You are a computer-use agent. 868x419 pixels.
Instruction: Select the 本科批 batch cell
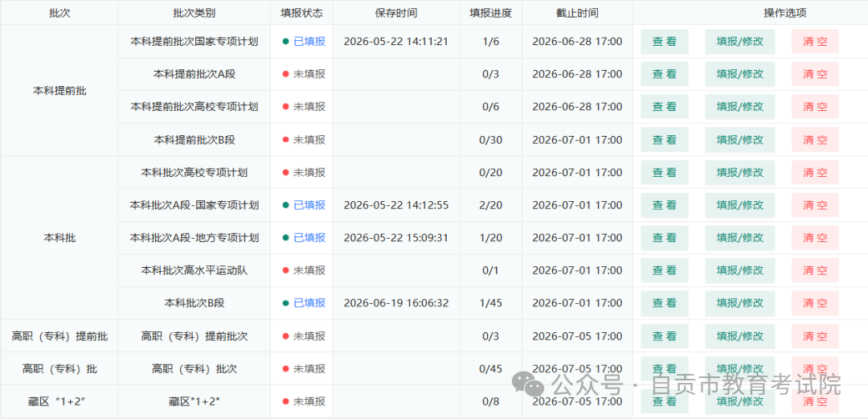(x=59, y=238)
